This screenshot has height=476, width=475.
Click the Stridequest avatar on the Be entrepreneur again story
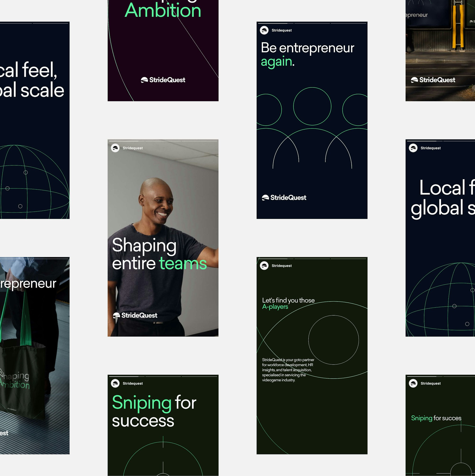[x=264, y=30]
